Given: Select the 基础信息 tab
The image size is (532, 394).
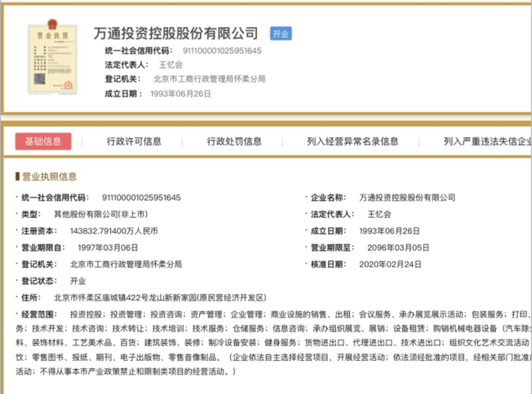Looking at the screenshot, I should pyautogui.click(x=43, y=142).
